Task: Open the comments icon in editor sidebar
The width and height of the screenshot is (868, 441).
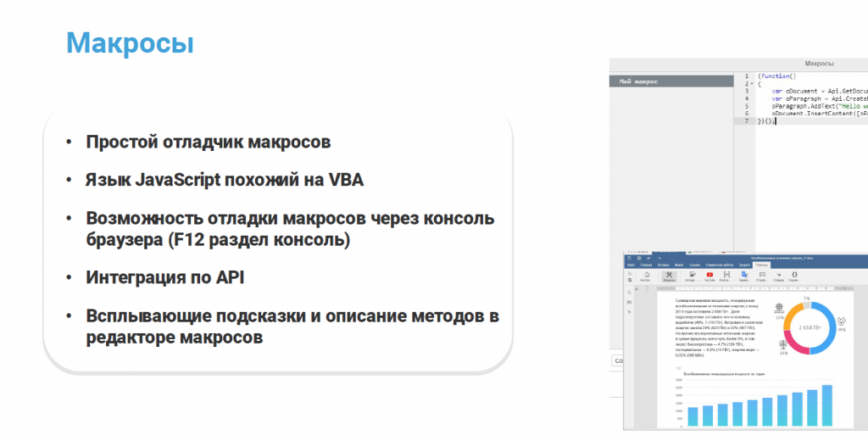Action: (630, 303)
